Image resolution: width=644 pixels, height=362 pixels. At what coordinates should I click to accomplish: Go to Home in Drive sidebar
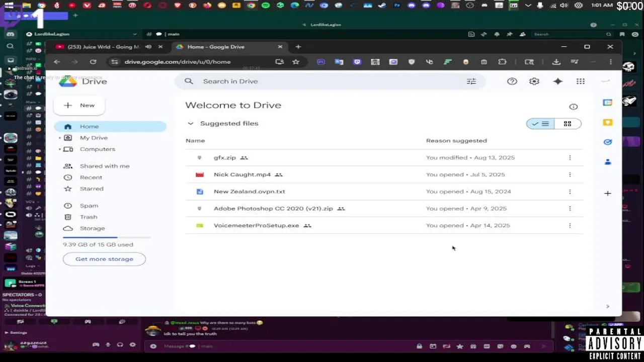tap(110, 127)
